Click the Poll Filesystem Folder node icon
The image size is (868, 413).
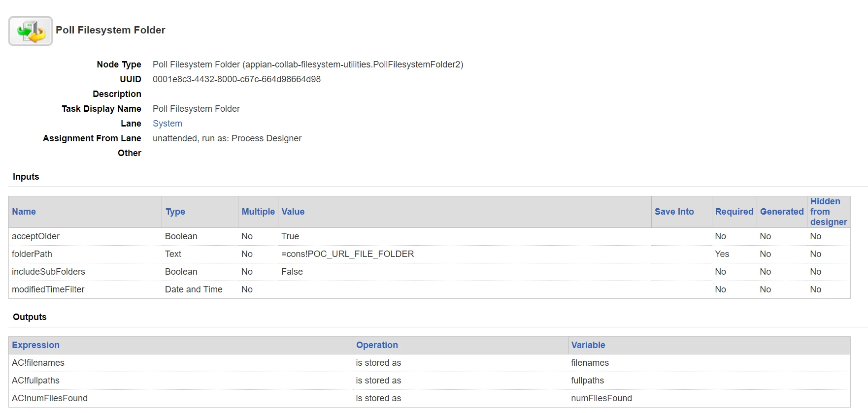[x=31, y=31]
